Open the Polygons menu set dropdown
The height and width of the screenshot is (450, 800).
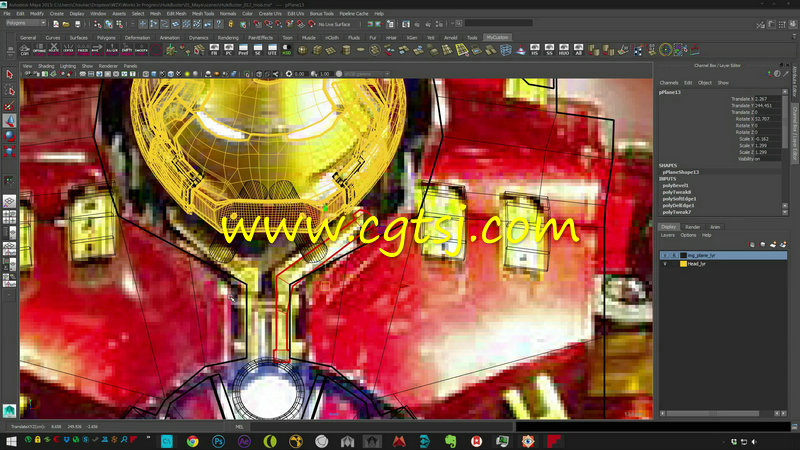click(26, 23)
